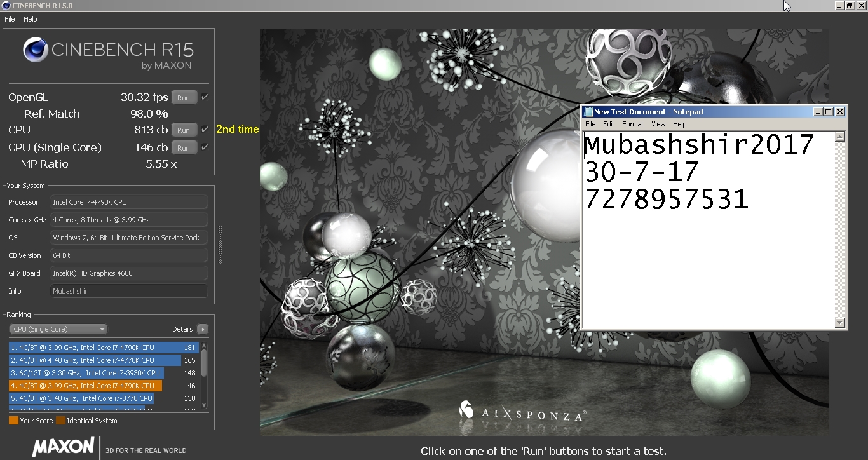Click the ranking list scroll down arrow
This screenshot has height=460, width=868.
coord(204,405)
